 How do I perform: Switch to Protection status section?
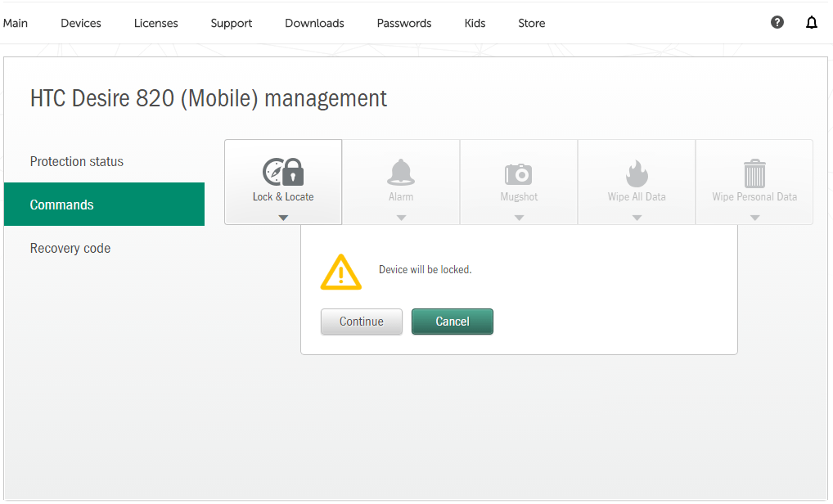pos(104,161)
